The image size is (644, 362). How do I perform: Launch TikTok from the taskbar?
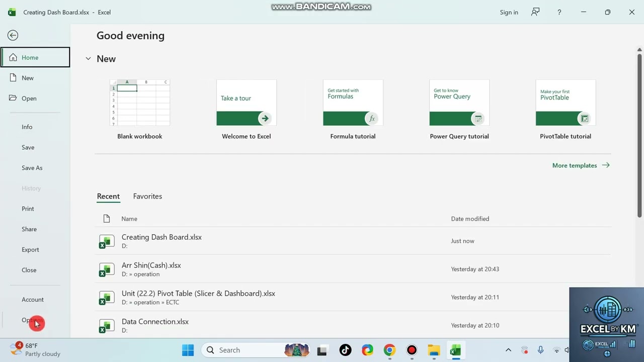[x=345, y=350]
